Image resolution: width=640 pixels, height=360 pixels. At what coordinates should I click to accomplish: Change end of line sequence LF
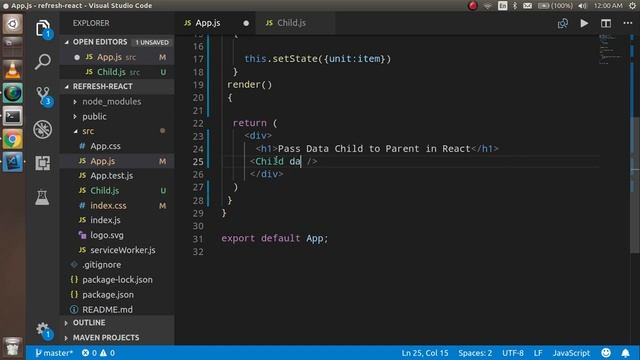pos(538,353)
